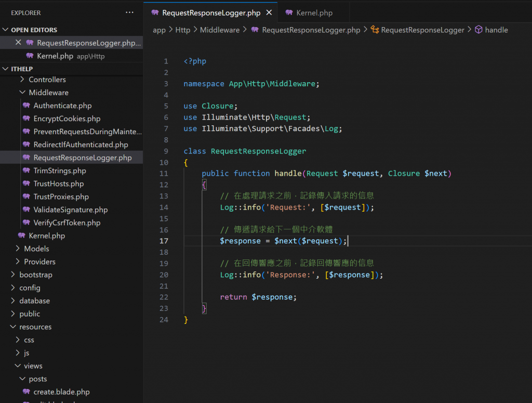
Task: Open RedirectIfAuthenticated.php file
Action: pyautogui.click(x=71, y=145)
